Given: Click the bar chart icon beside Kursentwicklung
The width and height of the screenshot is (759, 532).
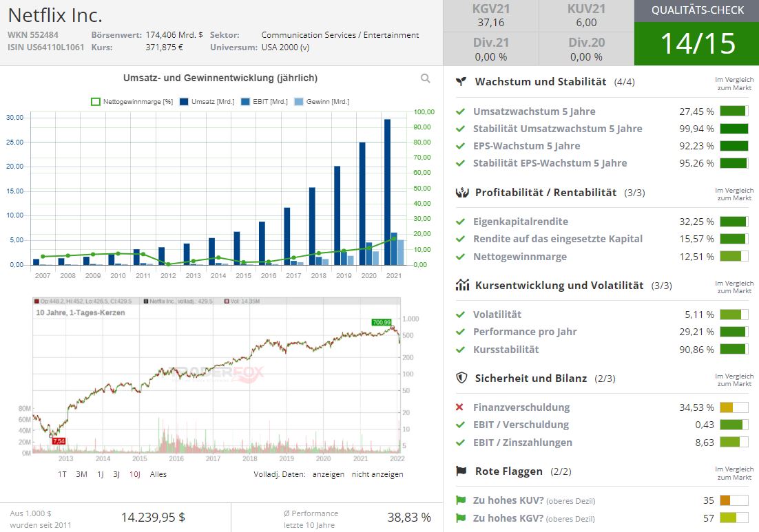Looking at the screenshot, I should 461,286.
